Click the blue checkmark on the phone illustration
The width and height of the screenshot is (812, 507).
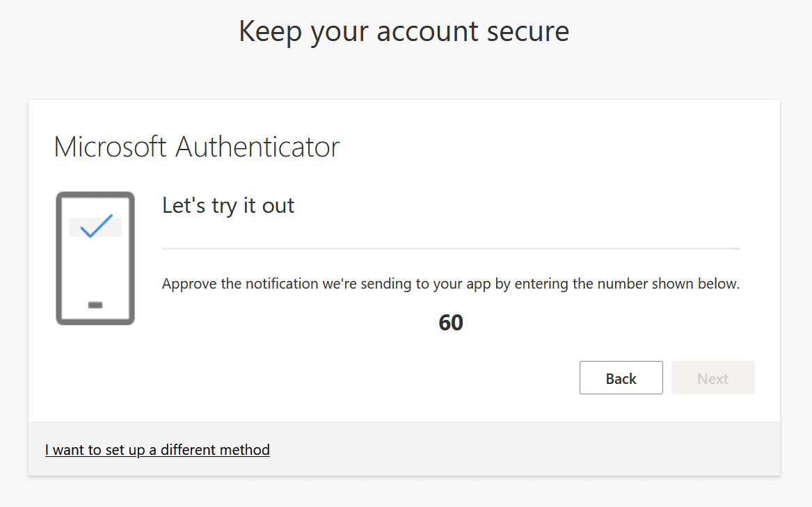tap(96, 226)
